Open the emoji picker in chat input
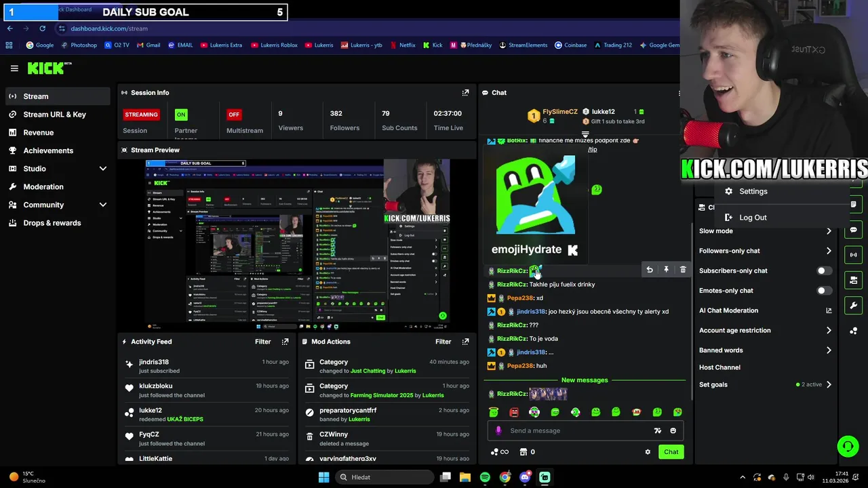 tap(673, 430)
